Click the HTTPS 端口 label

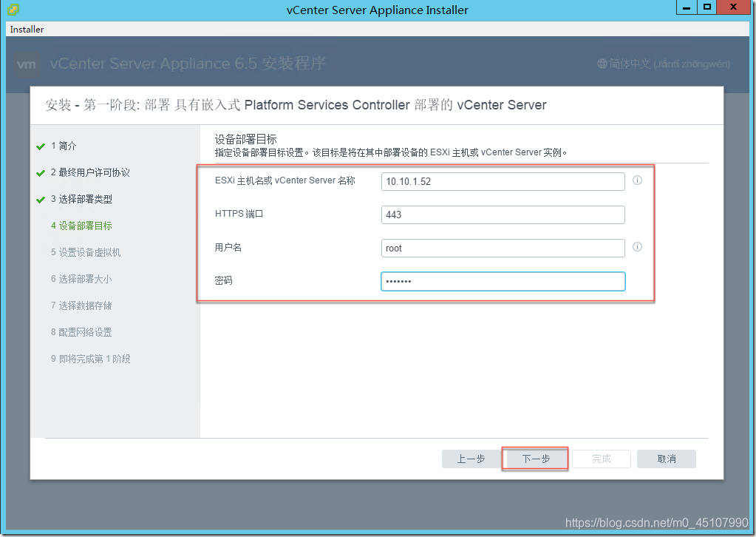point(239,214)
